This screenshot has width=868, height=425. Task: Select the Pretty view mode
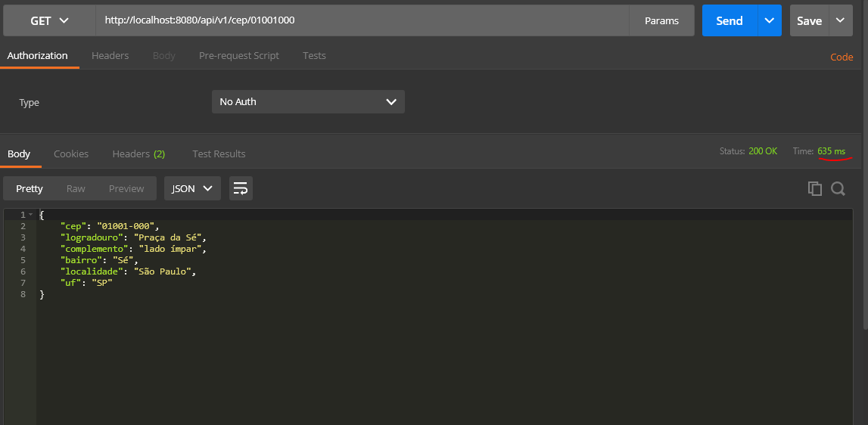coord(30,189)
